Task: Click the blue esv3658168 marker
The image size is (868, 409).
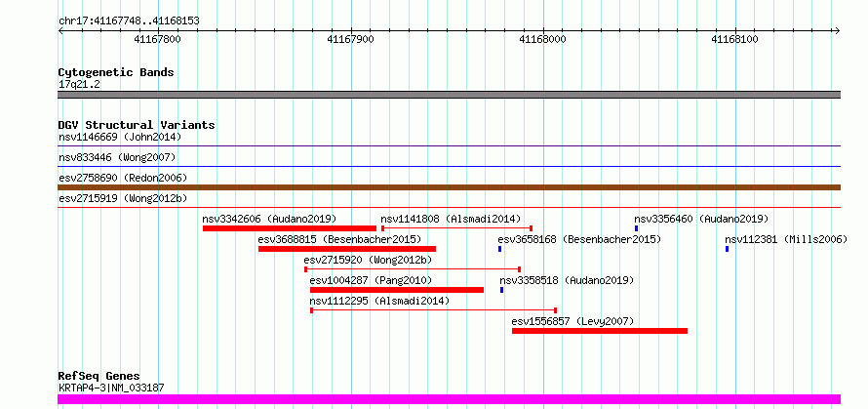Action: coord(500,249)
